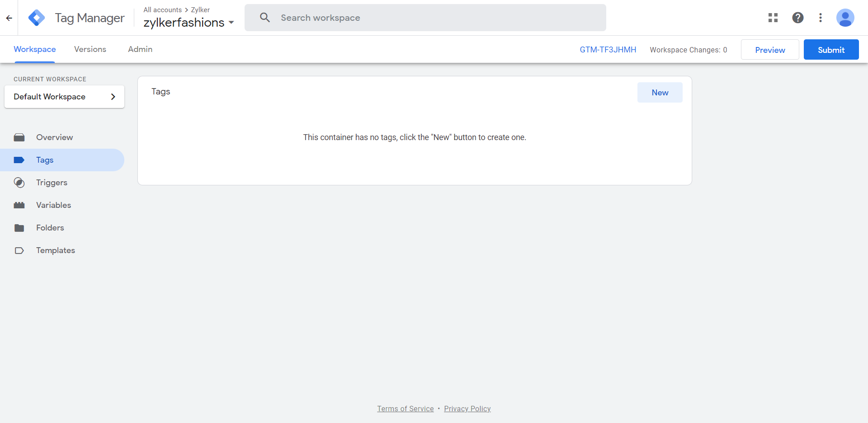Viewport: 868px width, 423px height.
Task: Open the more options vertical dots
Action: tap(821, 18)
